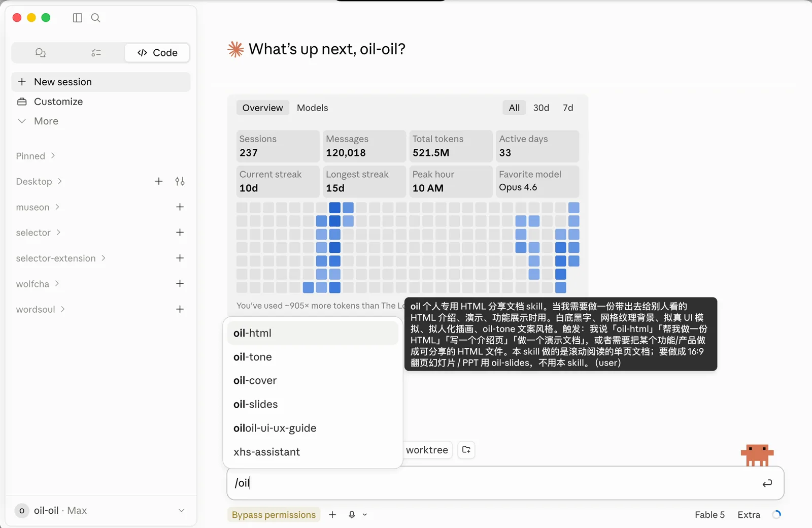Select the Code tab
812x528 pixels.
157,53
